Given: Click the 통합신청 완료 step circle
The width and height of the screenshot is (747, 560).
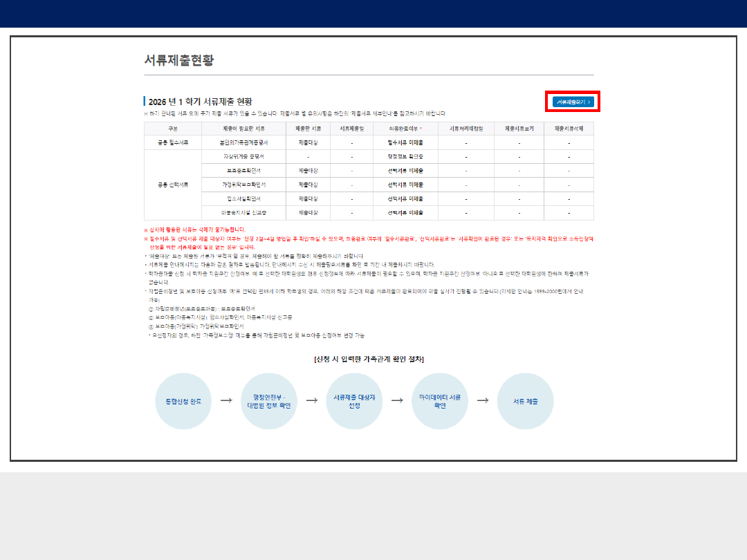Looking at the screenshot, I should pos(183,401).
